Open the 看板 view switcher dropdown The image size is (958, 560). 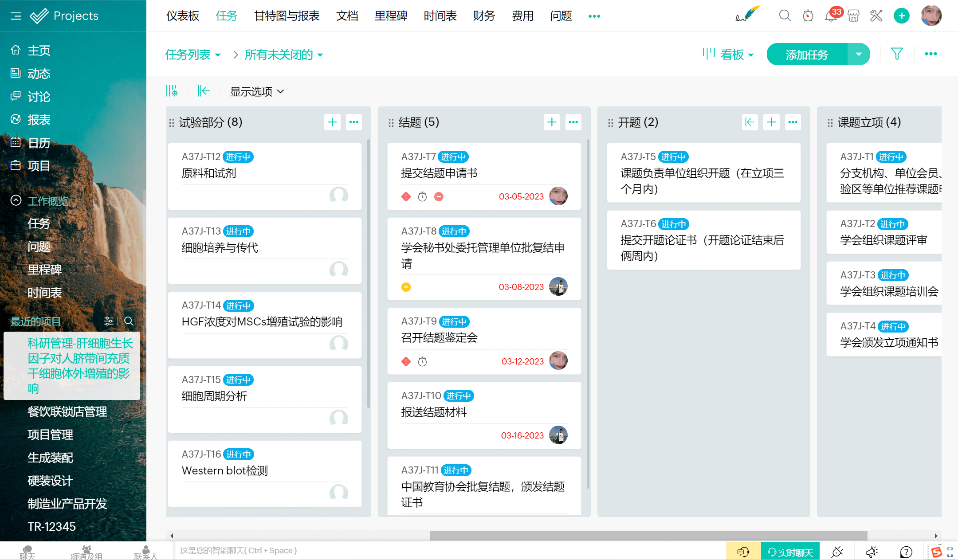point(732,55)
